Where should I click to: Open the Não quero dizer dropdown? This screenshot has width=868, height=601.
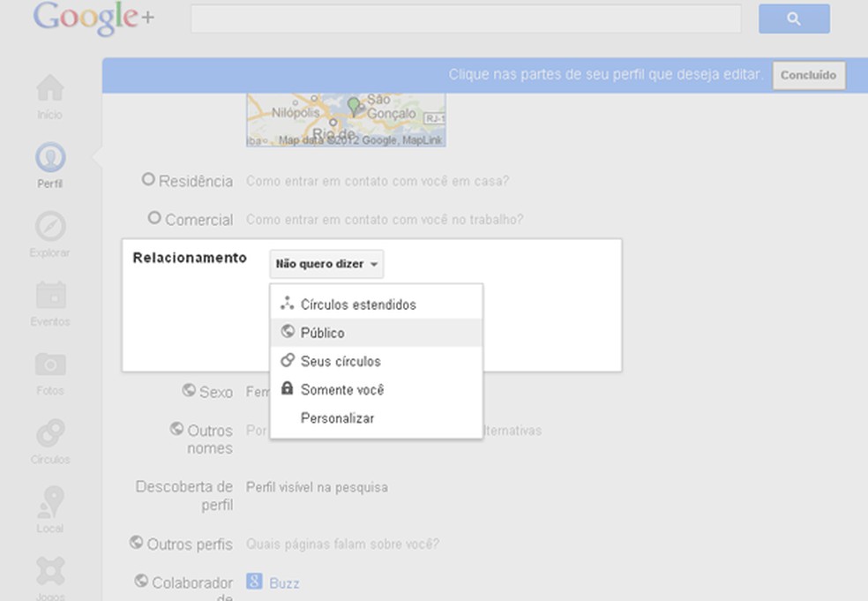pos(326,264)
